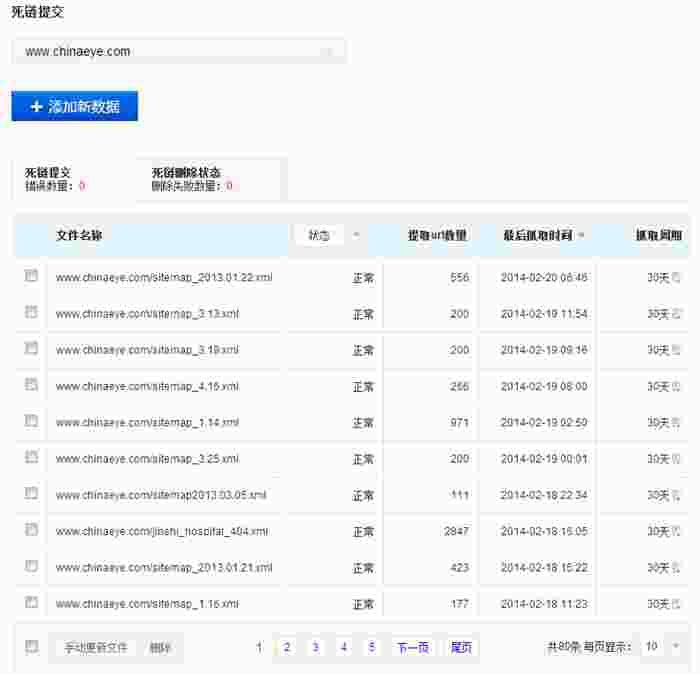Click the 提取url数量 column header
The height and width of the screenshot is (674, 700).
tap(438, 235)
